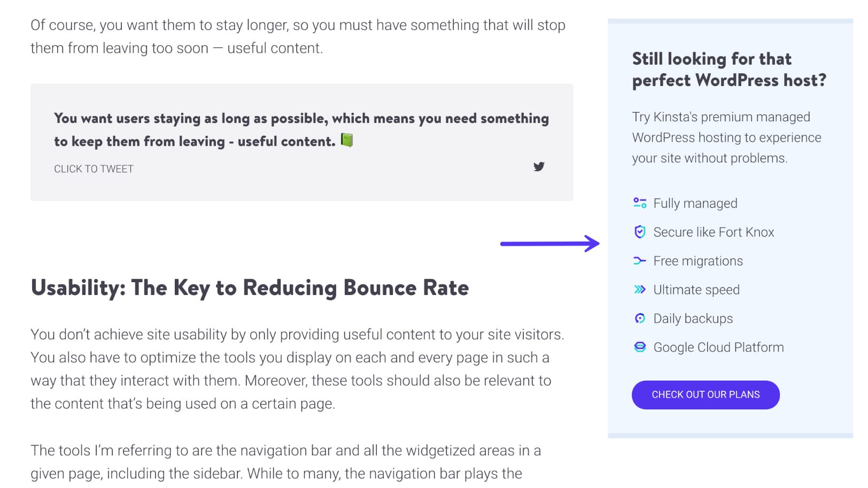Click the Twitter bird share icon
This screenshot has width=868, height=488.
(539, 167)
